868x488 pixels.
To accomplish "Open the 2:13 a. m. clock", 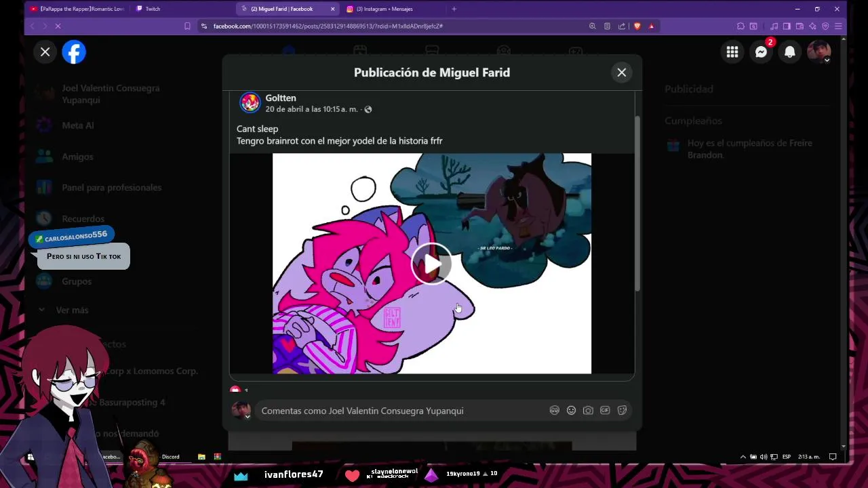I will pos(808,457).
